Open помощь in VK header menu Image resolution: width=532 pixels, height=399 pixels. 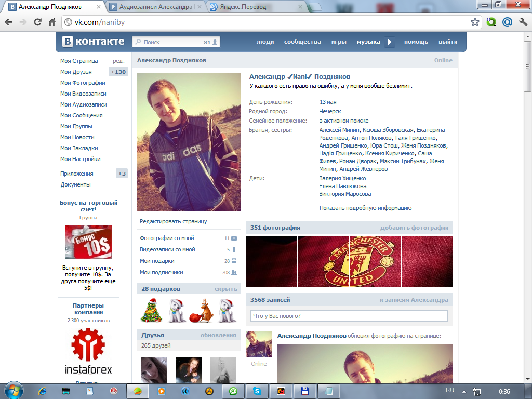pyautogui.click(x=416, y=42)
